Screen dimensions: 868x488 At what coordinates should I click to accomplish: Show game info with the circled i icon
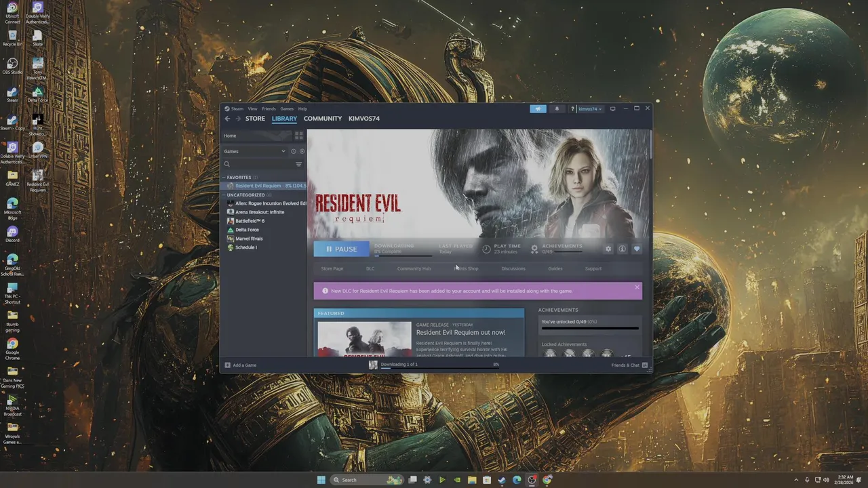pyautogui.click(x=622, y=249)
